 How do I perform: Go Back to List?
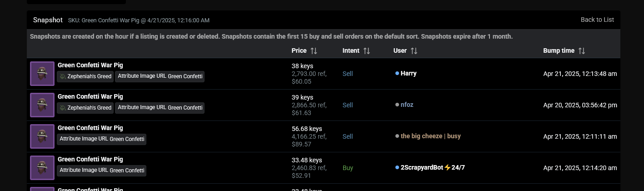point(597,20)
